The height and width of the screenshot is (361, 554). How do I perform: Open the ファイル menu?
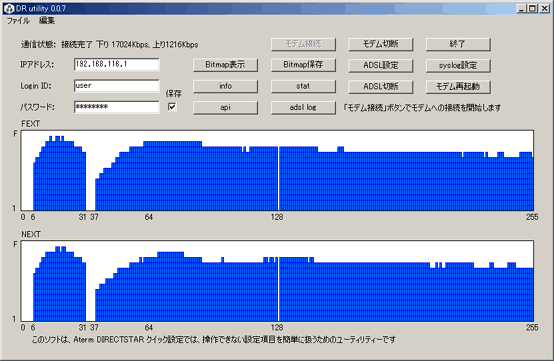coord(18,20)
